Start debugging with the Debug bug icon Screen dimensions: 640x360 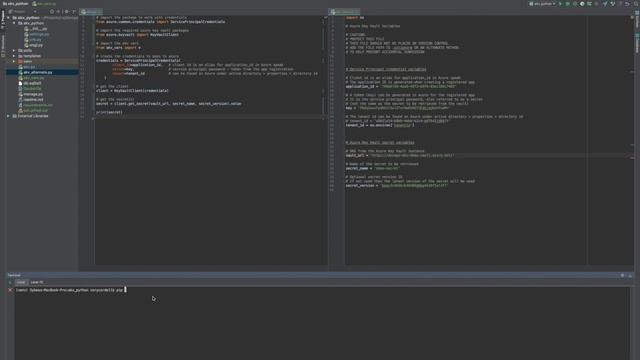tap(567, 4)
